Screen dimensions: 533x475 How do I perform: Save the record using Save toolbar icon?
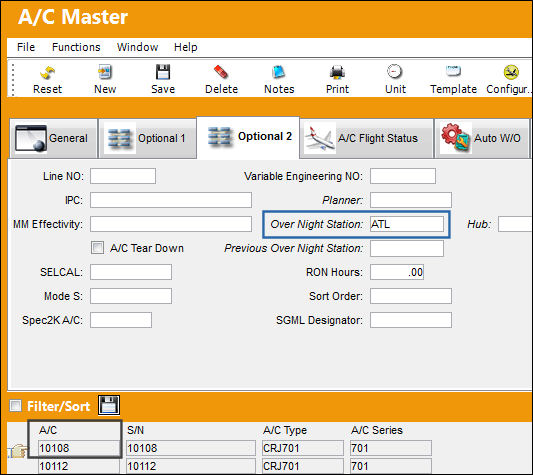pyautogui.click(x=163, y=72)
